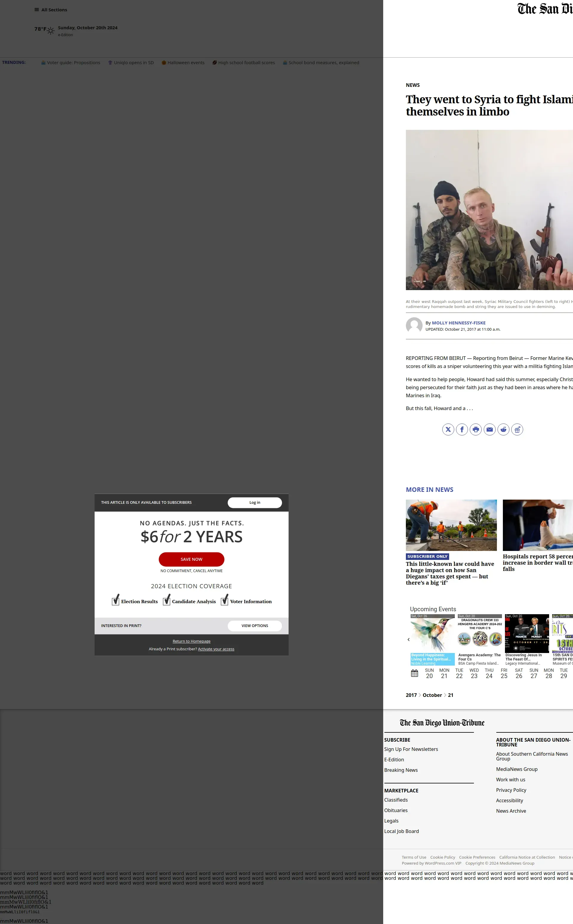Click the Voter Information checkmark

(x=224, y=600)
